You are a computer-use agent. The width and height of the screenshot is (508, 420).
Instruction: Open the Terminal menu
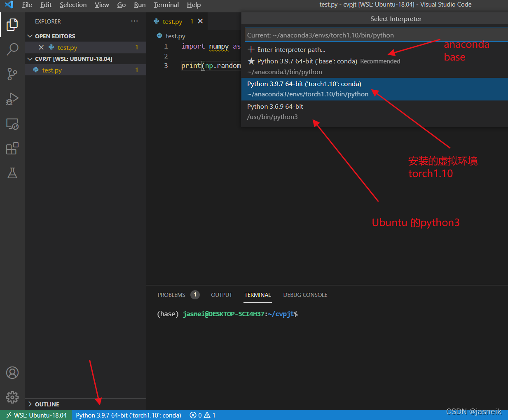point(166,5)
